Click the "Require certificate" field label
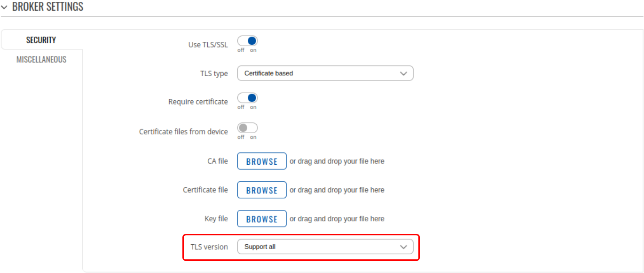Image resolution: width=644 pixels, height=273 pixels. [x=198, y=102]
